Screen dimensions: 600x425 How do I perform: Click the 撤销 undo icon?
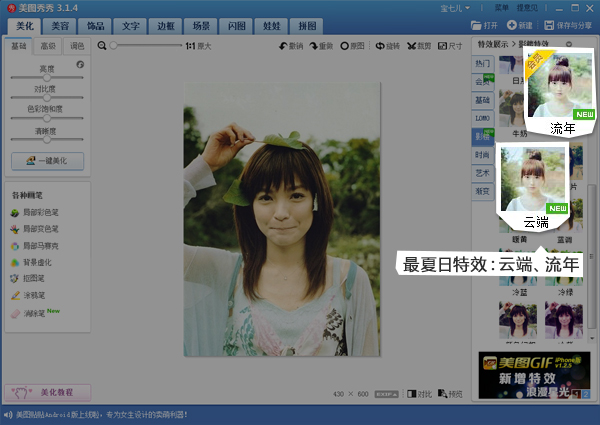pos(283,46)
